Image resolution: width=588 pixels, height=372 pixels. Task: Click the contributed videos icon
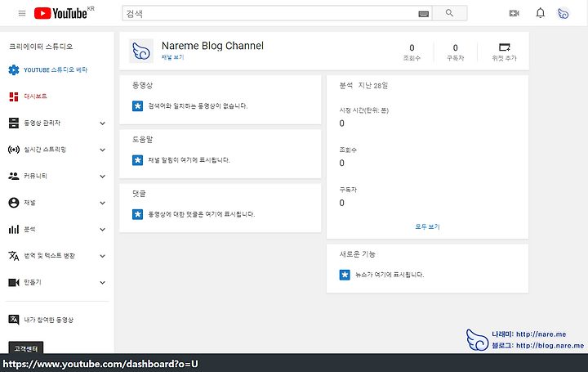pos(14,320)
